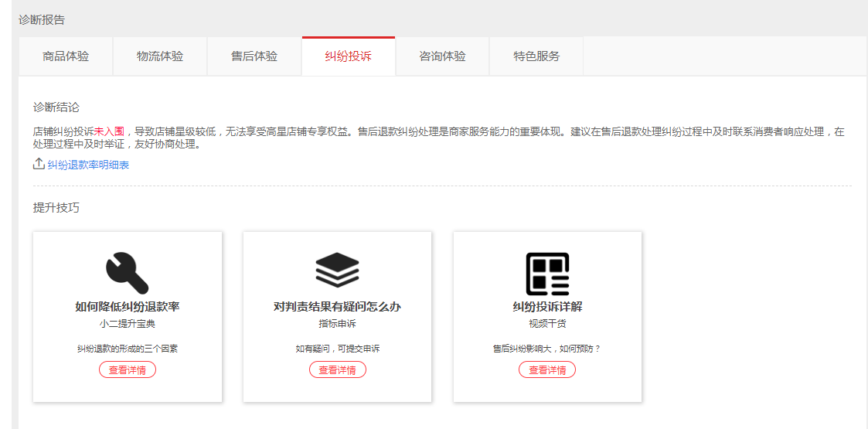The height and width of the screenshot is (429, 868).
Task: Click the wrench icon in the first card
Action: pos(127,274)
